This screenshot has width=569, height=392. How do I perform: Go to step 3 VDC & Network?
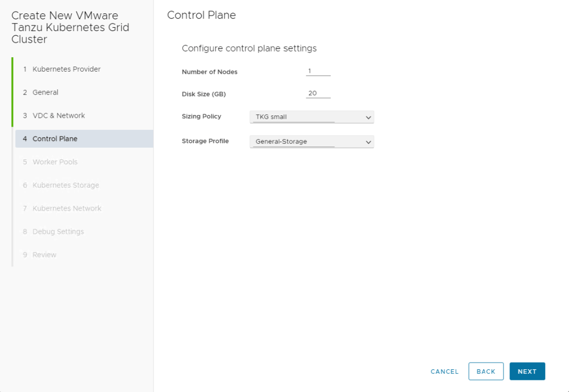[x=84, y=115]
